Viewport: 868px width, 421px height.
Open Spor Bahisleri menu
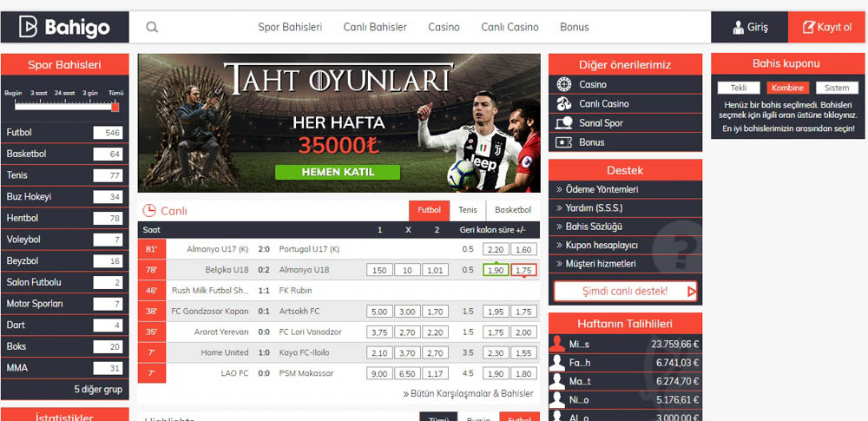click(290, 27)
